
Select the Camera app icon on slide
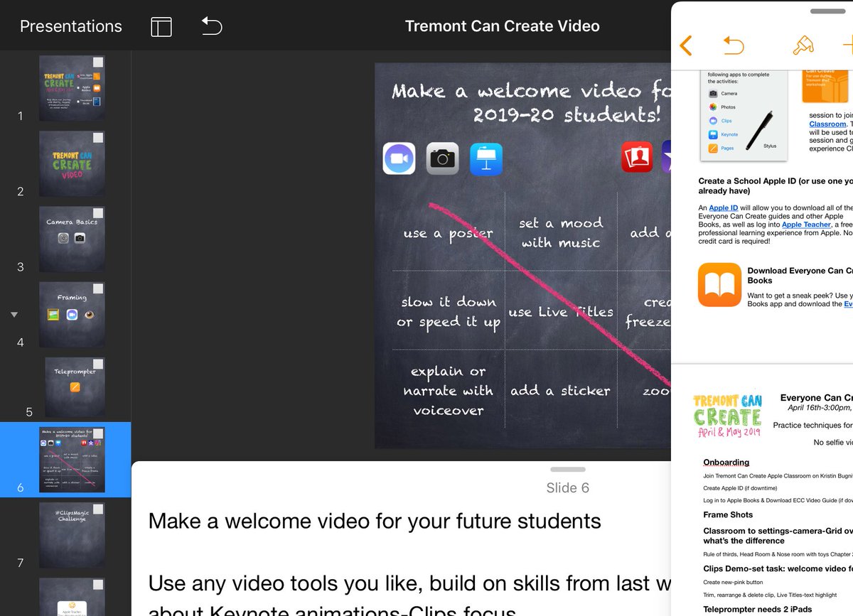[442, 158]
